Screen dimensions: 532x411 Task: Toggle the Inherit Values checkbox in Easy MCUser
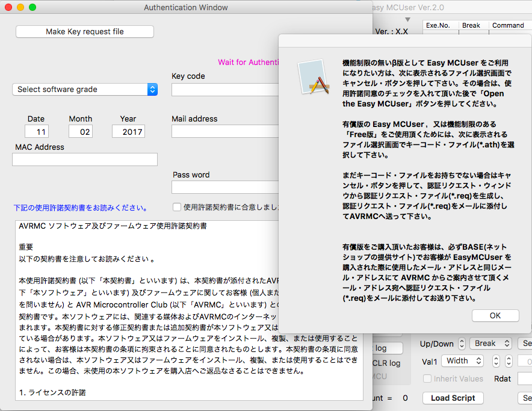tap(427, 379)
